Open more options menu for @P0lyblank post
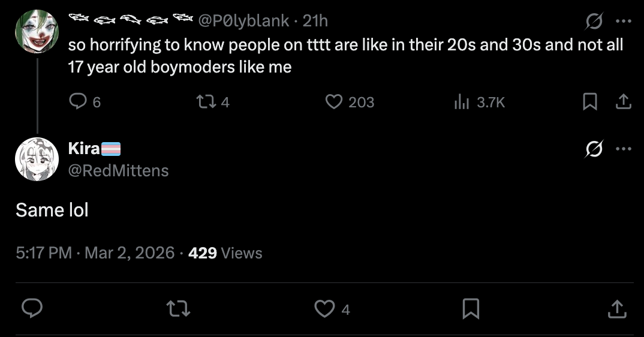This screenshot has width=644, height=337. (624, 22)
